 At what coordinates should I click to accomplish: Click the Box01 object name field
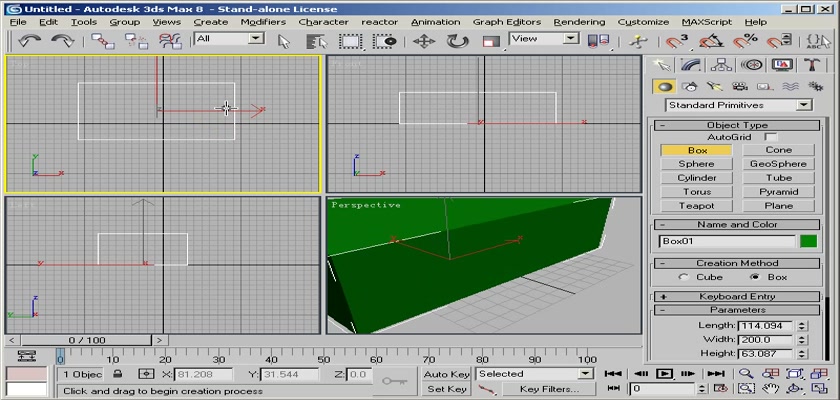(727, 241)
